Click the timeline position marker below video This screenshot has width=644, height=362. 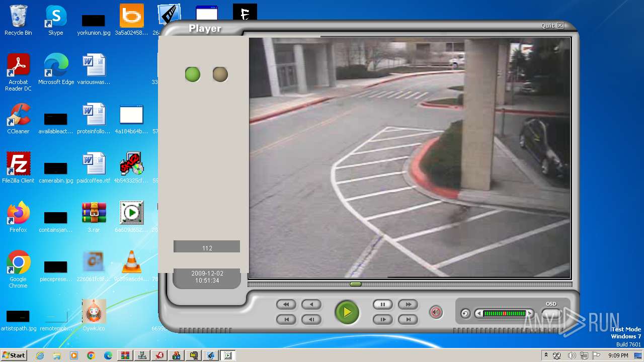tap(356, 285)
